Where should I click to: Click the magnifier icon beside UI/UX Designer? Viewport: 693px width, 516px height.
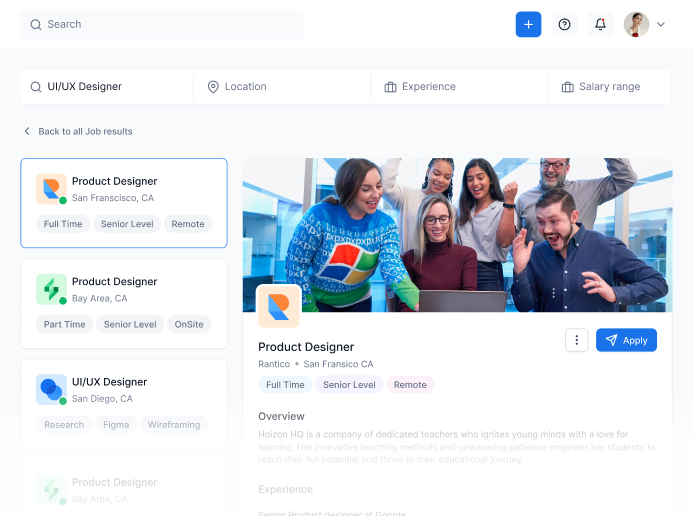pos(36,87)
